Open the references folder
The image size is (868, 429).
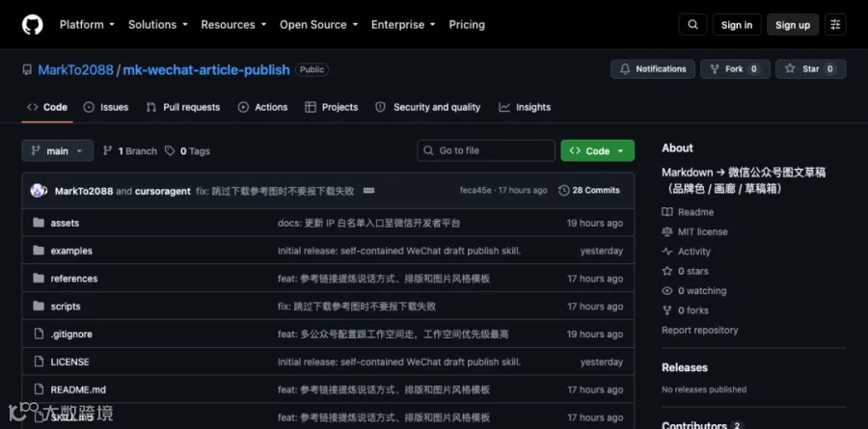74,279
